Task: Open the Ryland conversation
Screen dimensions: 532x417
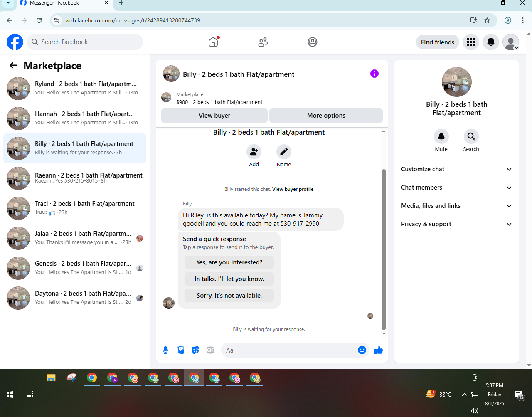Action: click(75, 88)
